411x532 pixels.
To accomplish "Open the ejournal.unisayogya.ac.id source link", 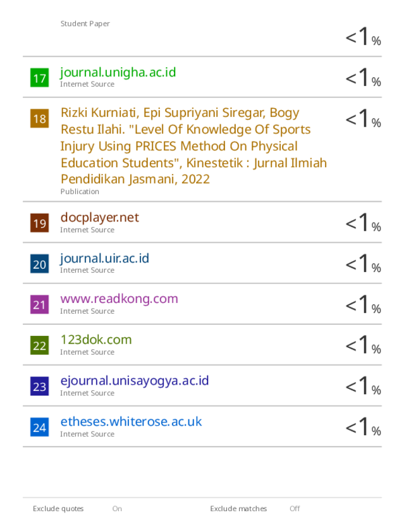I will pyautogui.click(x=134, y=381).
